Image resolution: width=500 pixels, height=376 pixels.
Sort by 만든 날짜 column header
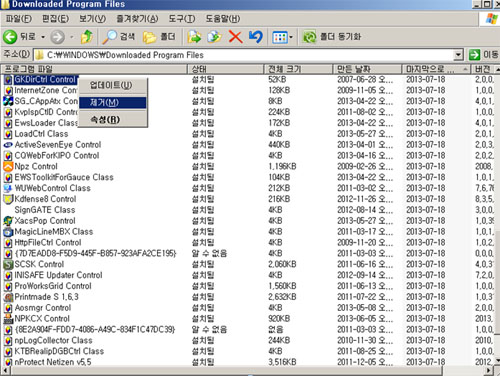367,69
